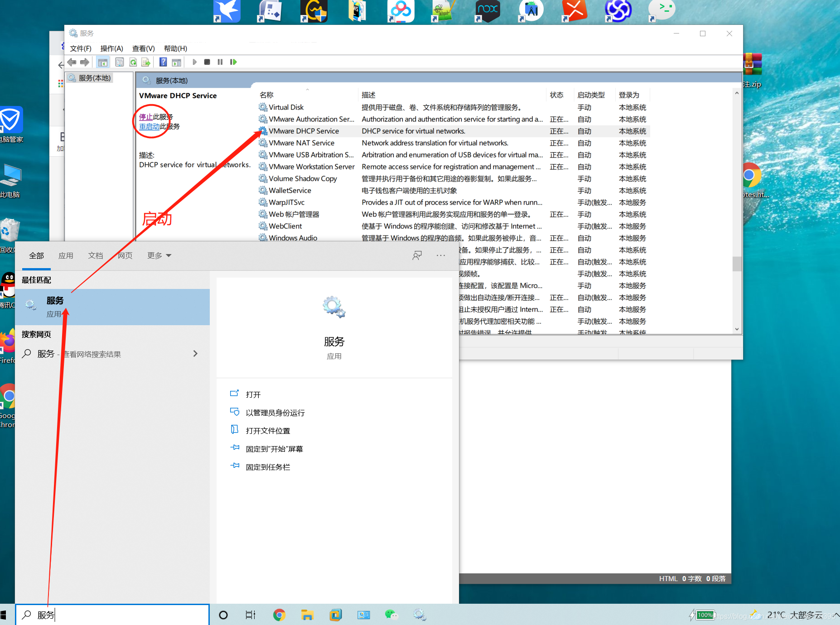Sort by the 名称 column header

coord(308,95)
